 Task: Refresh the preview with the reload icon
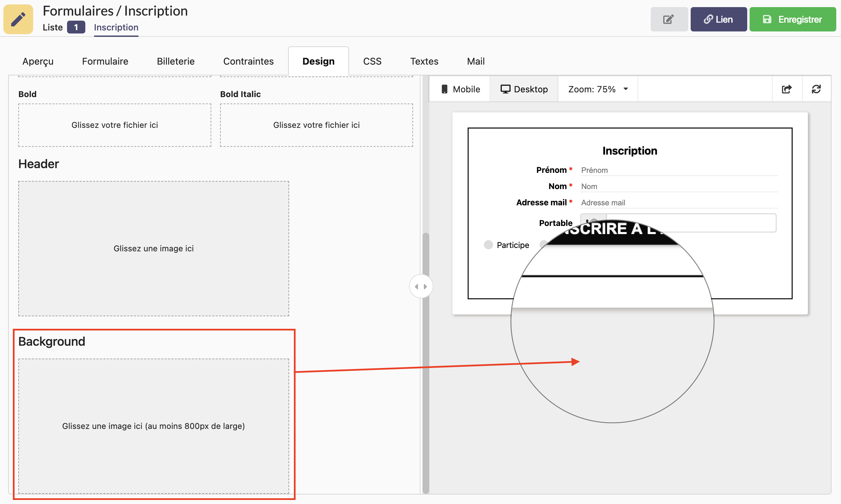(816, 89)
